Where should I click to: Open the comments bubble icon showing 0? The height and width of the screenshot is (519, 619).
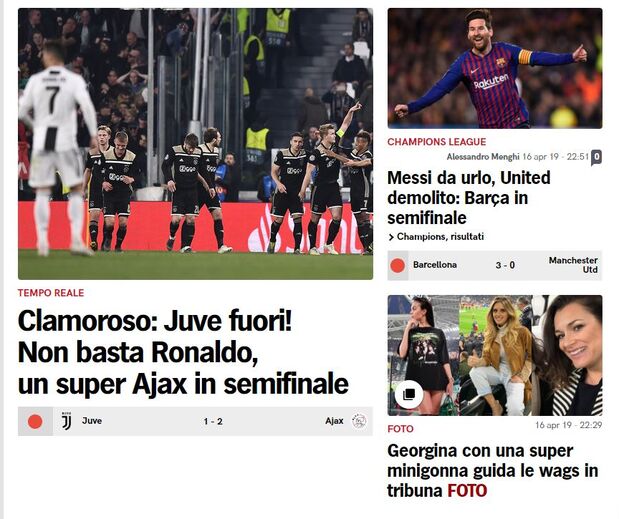pos(596,157)
